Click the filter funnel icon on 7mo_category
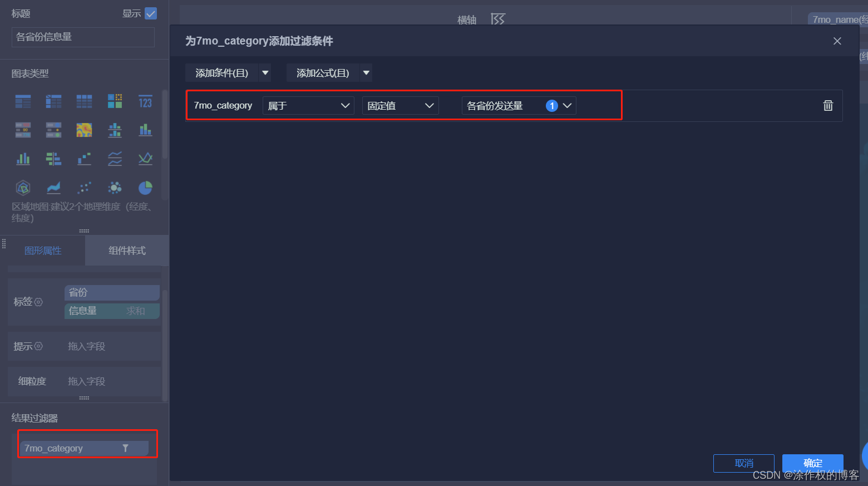This screenshot has width=868, height=486. click(125, 448)
